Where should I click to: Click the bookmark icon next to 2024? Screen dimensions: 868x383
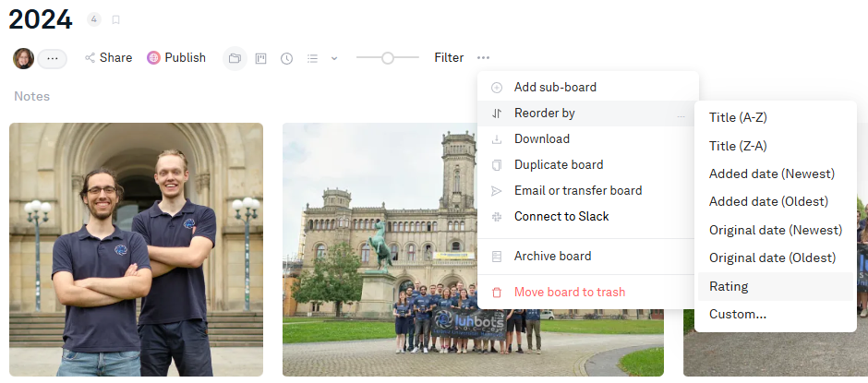(115, 19)
